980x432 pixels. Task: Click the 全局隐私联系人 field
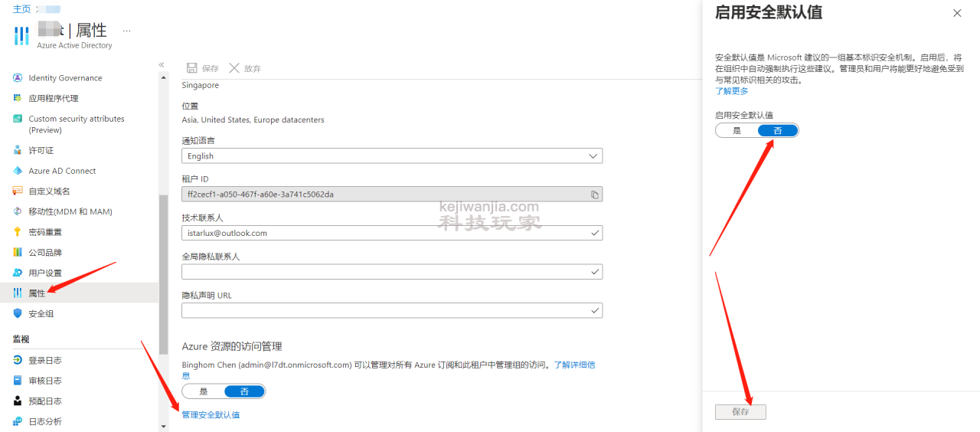pos(392,272)
